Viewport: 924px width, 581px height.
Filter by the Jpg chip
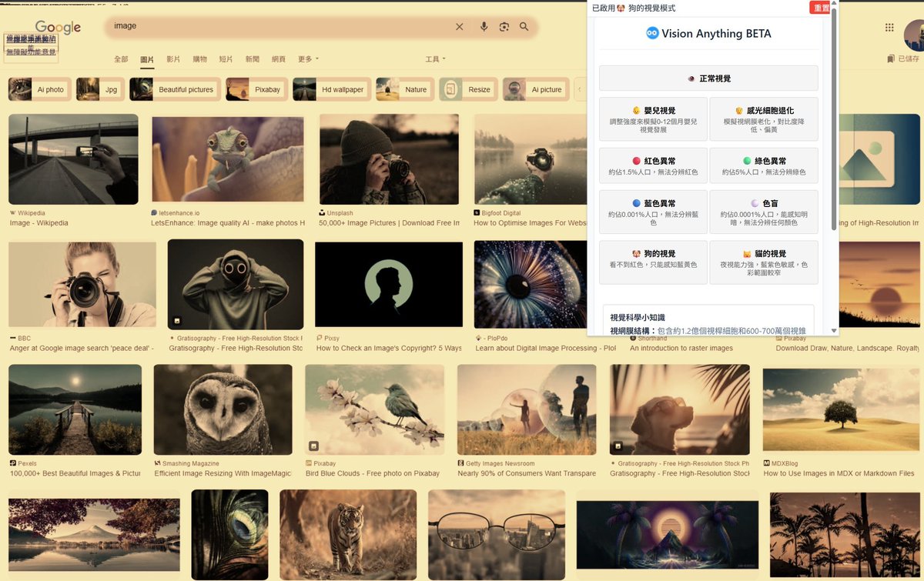[100, 89]
